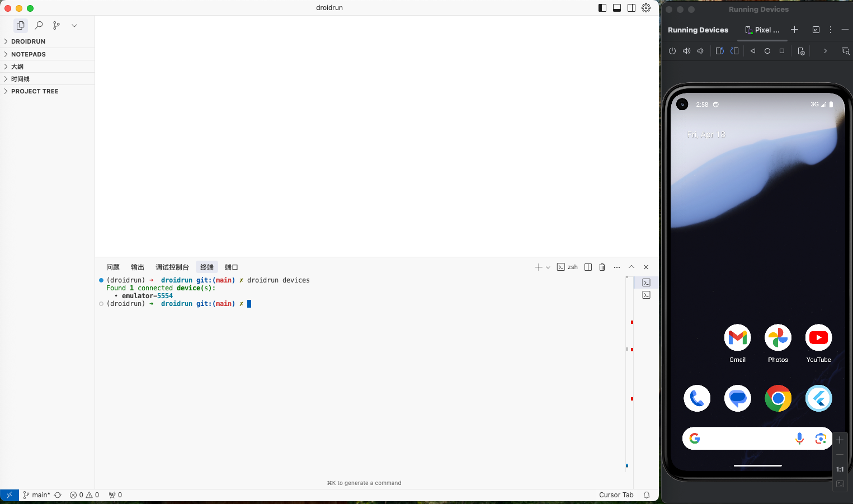This screenshot has width=853, height=504.
Task: Expand the DROIDRUN section
Action: [x=28, y=41]
